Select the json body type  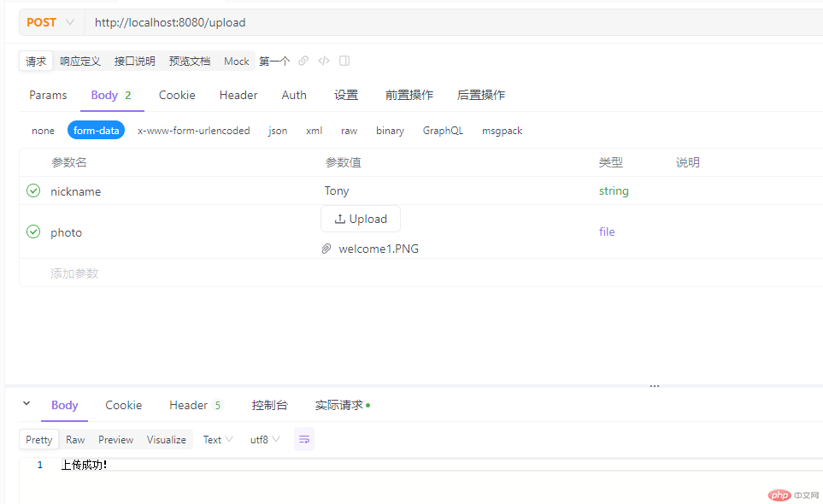(278, 131)
